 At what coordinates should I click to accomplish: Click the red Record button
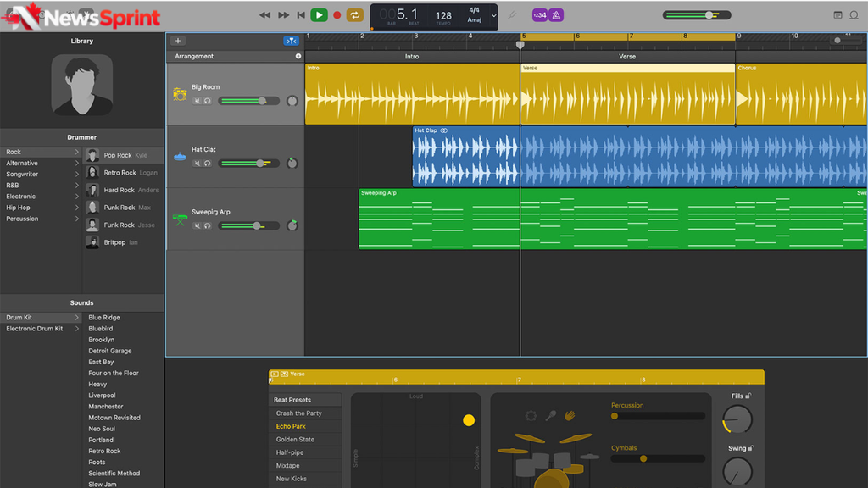[x=337, y=15]
